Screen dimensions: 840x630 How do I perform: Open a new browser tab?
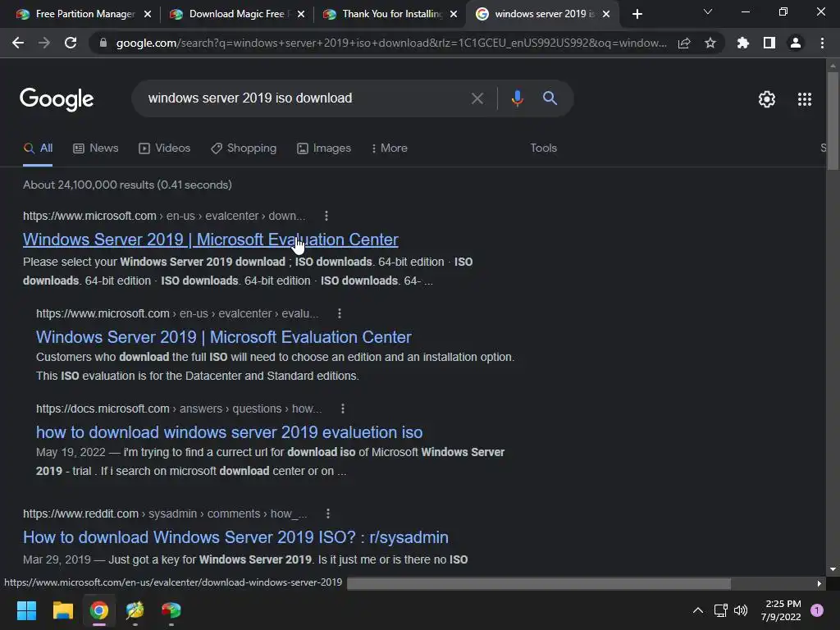[x=637, y=14]
